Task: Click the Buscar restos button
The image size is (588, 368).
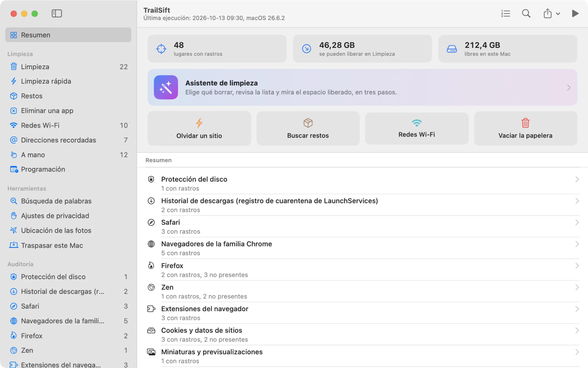Action: [x=308, y=128]
